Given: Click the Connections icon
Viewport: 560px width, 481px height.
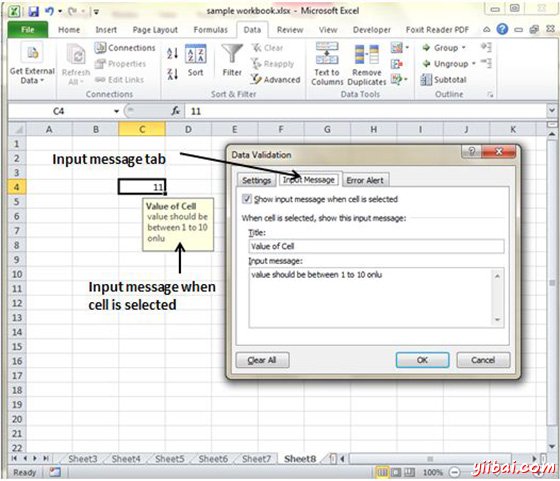Looking at the screenshot, I should click(100, 47).
